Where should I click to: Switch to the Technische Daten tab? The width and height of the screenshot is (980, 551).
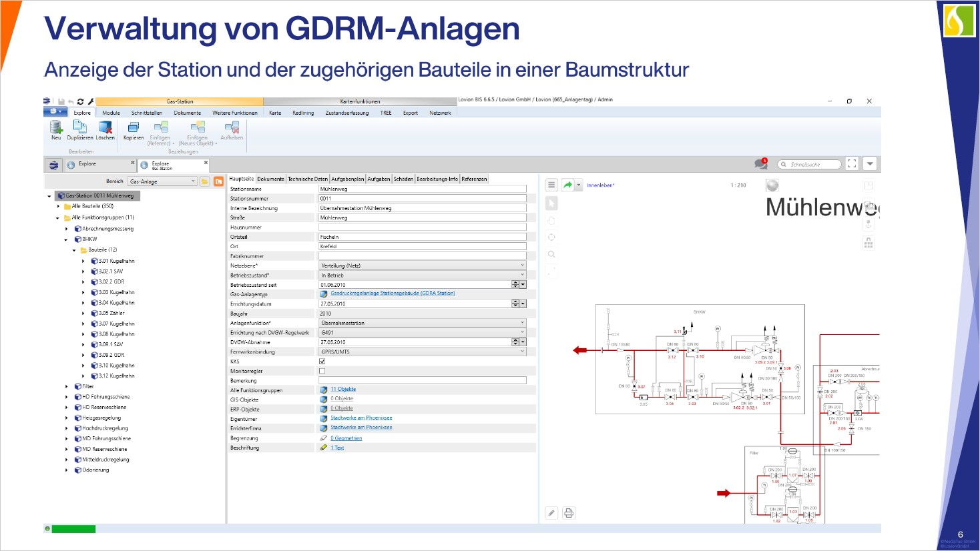tap(308, 179)
